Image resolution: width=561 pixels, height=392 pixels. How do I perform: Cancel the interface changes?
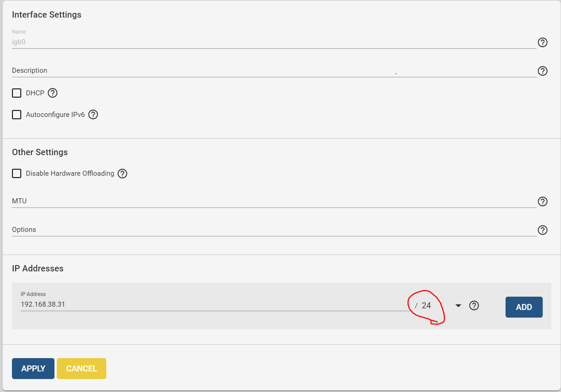[81, 368]
